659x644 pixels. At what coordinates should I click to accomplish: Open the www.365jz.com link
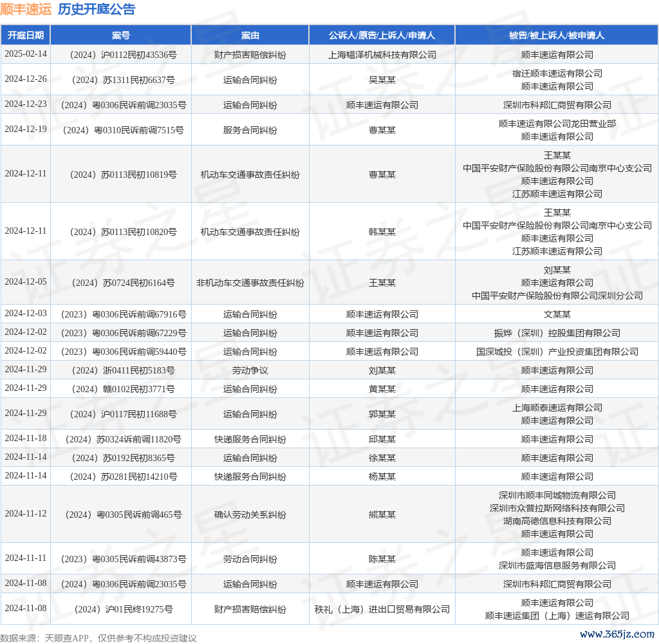[x=617, y=634]
